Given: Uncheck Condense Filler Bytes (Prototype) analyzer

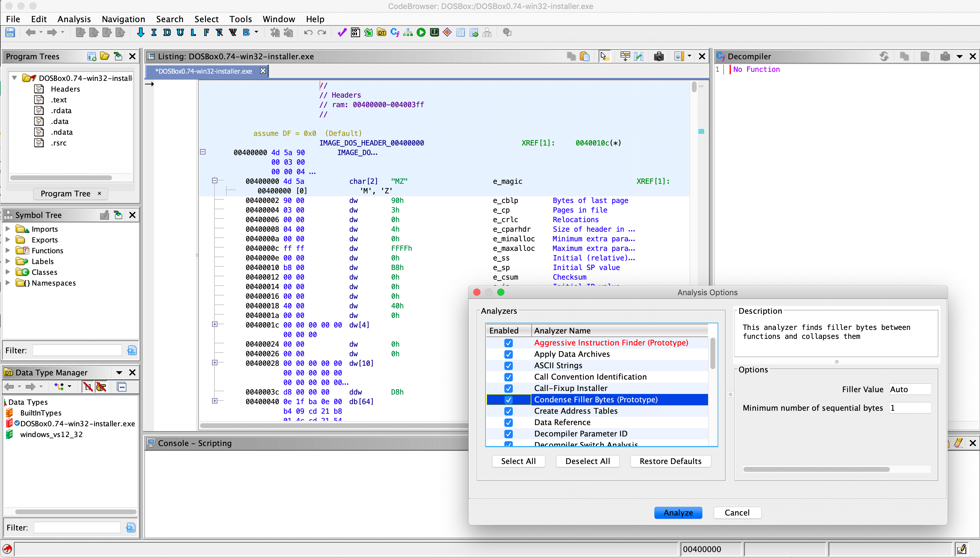Looking at the screenshot, I should (508, 399).
